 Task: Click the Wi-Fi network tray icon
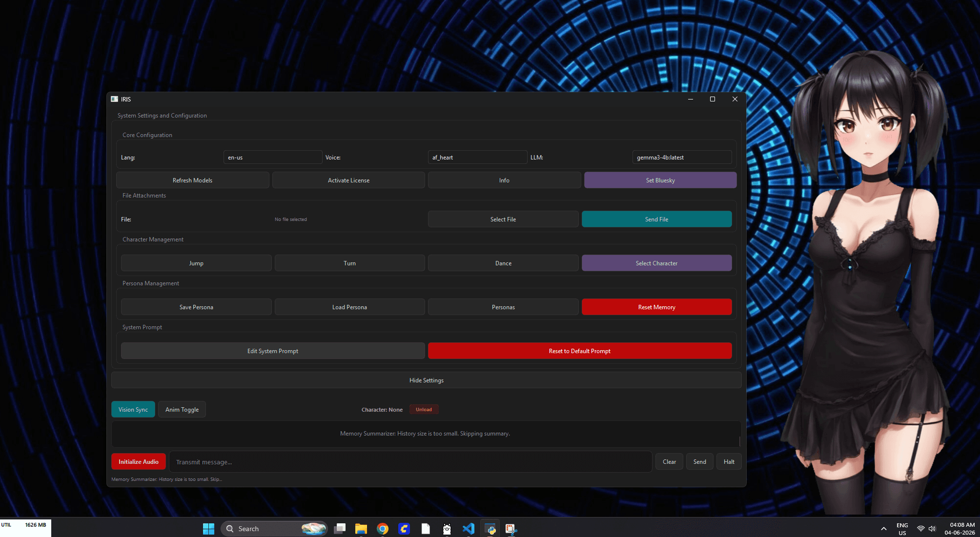coord(920,529)
